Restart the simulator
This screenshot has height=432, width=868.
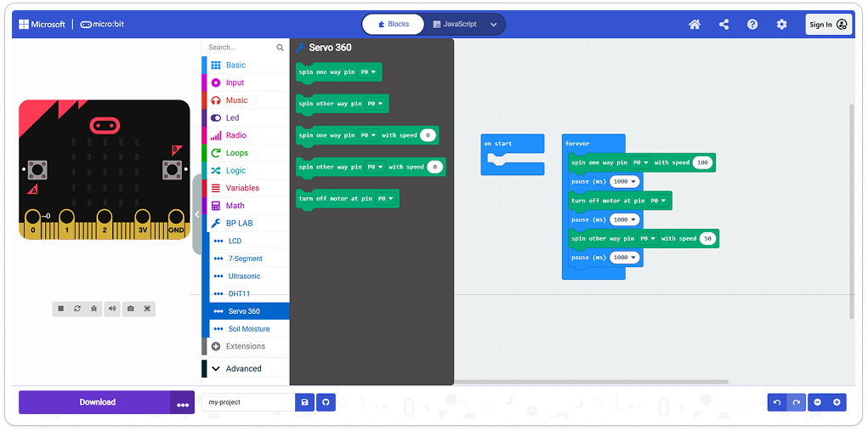[77, 309]
